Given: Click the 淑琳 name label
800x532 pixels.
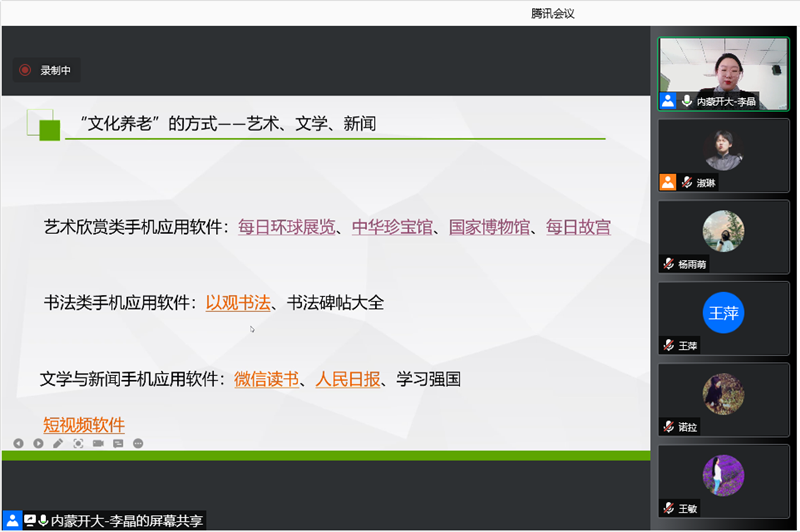Looking at the screenshot, I should pos(706,183).
